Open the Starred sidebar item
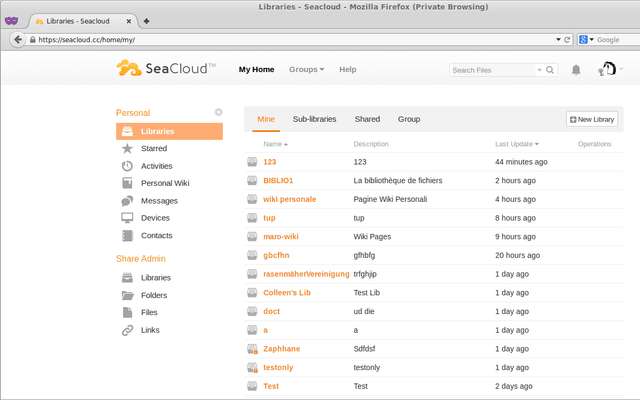The height and width of the screenshot is (400, 640). (154, 149)
